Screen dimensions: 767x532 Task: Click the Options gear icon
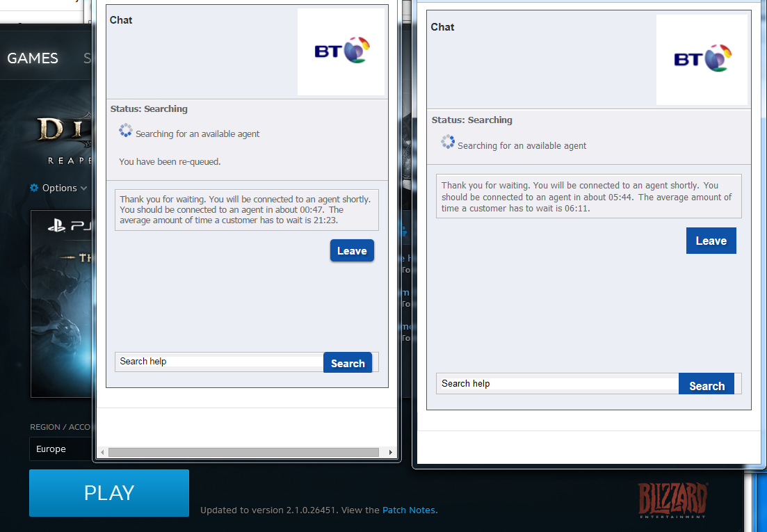(x=33, y=188)
